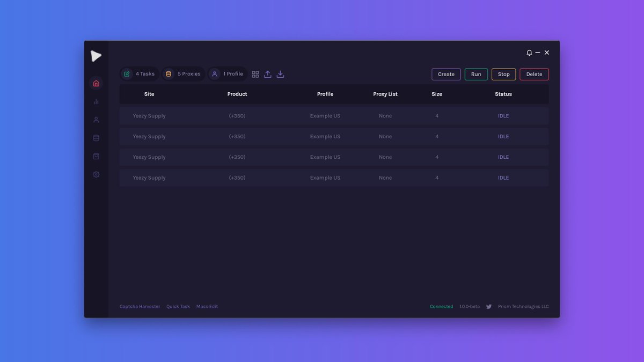Click the Size column header
Image resolution: width=644 pixels, height=362 pixels.
[x=437, y=94]
